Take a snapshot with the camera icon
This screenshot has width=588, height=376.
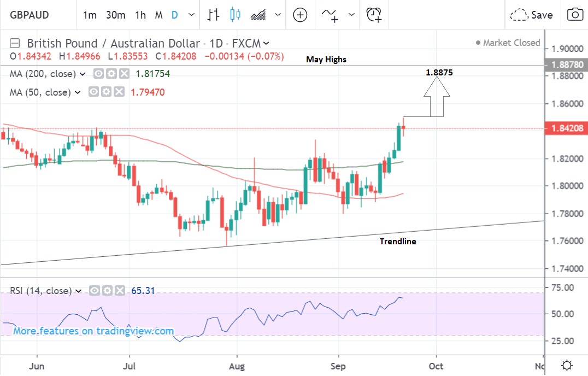(574, 15)
